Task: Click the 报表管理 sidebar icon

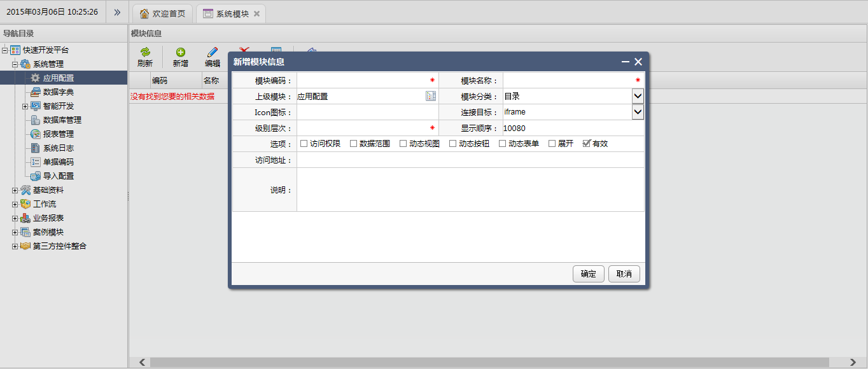Action: [35, 134]
